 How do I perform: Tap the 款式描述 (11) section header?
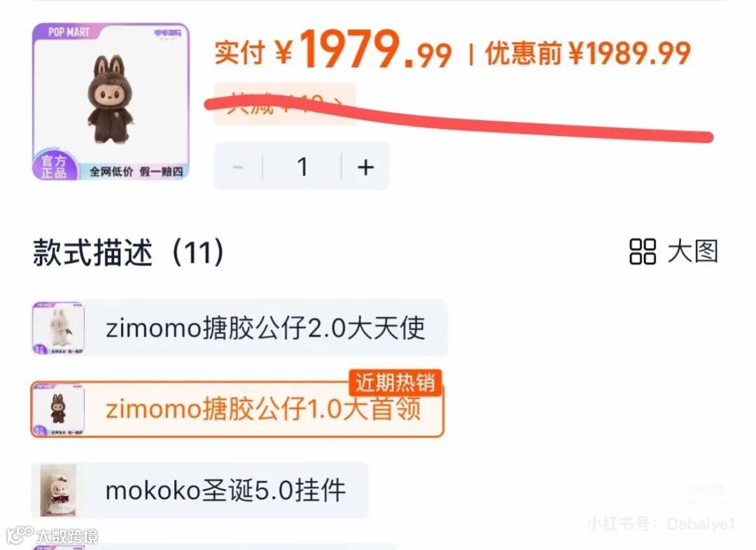(128, 252)
